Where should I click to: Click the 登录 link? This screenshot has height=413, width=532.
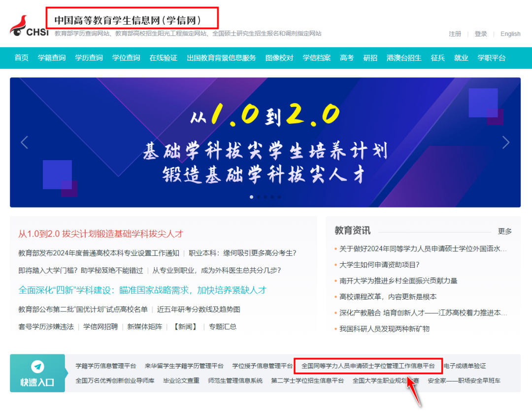[x=481, y=34]
